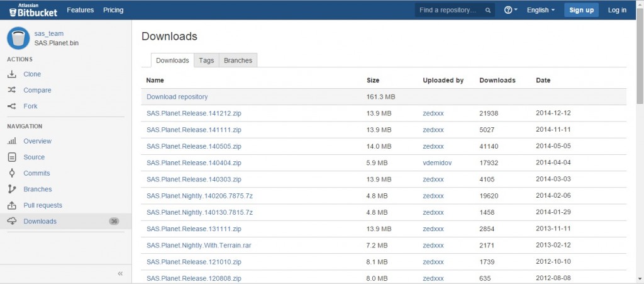This screenshot has width=644, height=284.
Task: Download SAS.Planet.Release.131111.zip
Action: 194,229
